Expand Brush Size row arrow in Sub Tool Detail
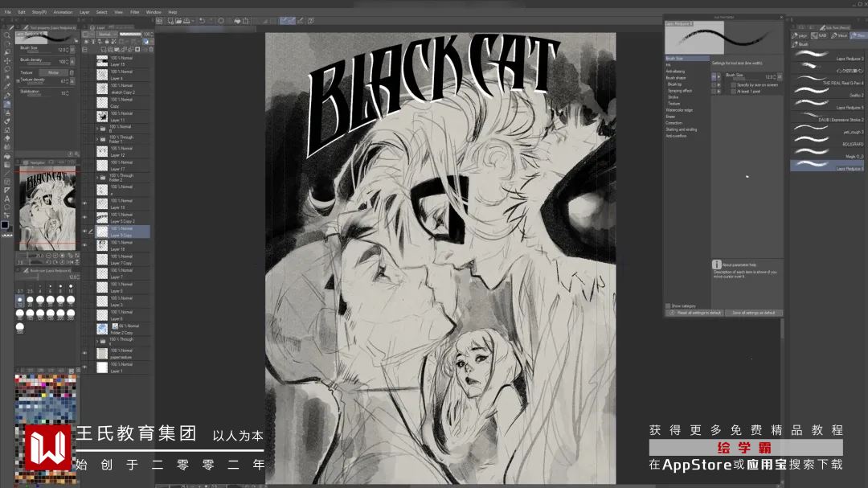This screenshot has width=868, height=488. [x=719, y=76]
